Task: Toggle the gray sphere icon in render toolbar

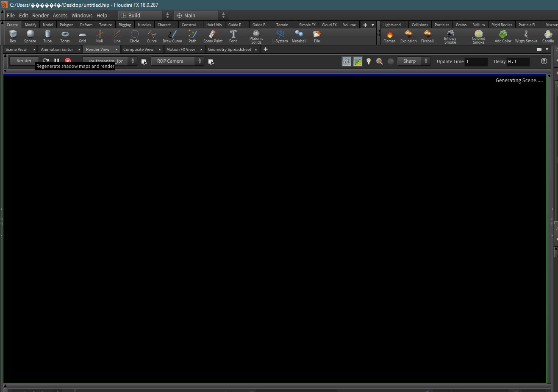Action: pyautogui.click(x=391, y=61)
